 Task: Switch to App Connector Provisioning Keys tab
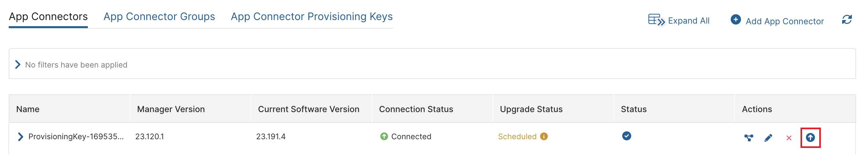coord(312,16)
